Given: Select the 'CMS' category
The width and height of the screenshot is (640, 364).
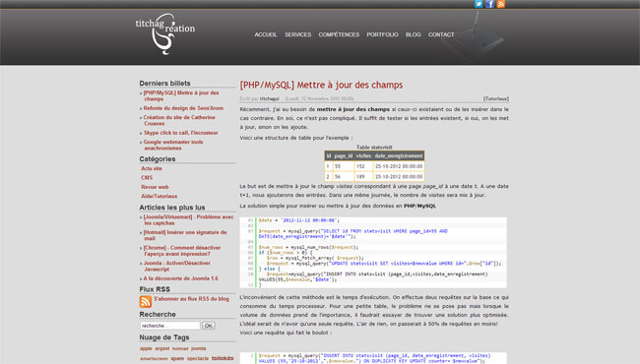Looking at the screenshot, I should click(147, 178).
